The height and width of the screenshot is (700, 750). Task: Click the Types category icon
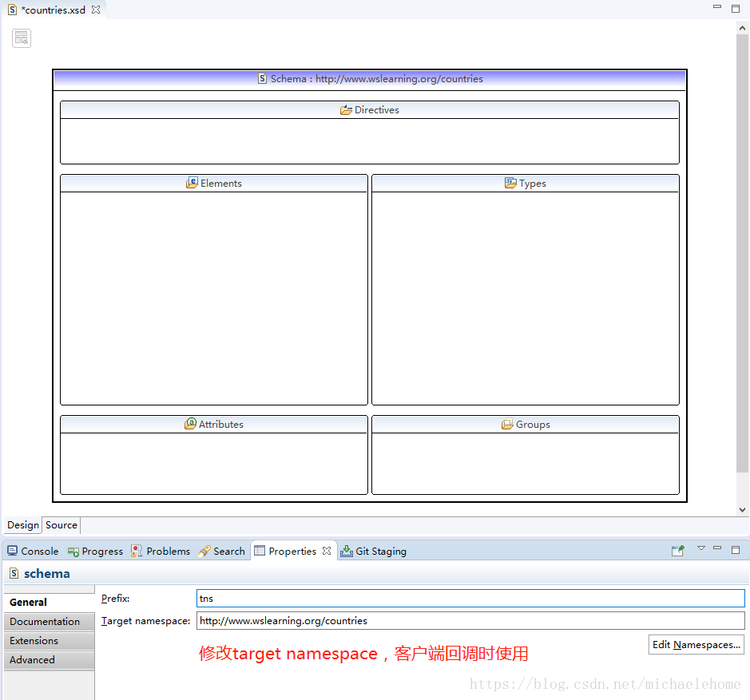pyautogui.click(x=511, y=183)
